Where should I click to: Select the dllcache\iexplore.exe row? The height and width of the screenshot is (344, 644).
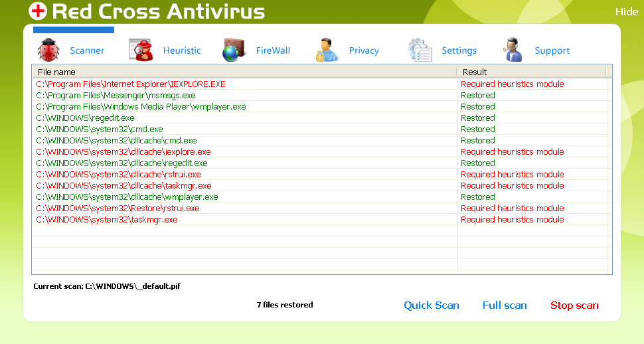[x=321, y=151]
